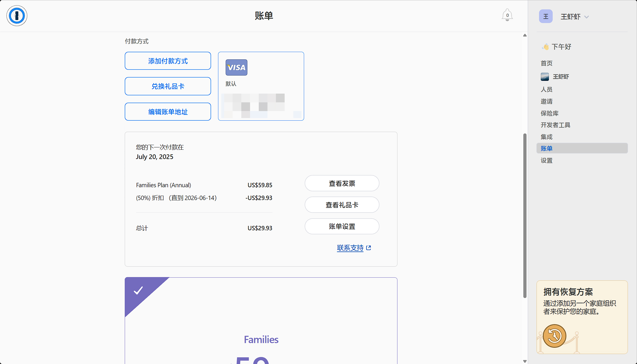This screenshot has width=637, height=364.
Task: Click the 总计 label
Action: tap(142, 228)
